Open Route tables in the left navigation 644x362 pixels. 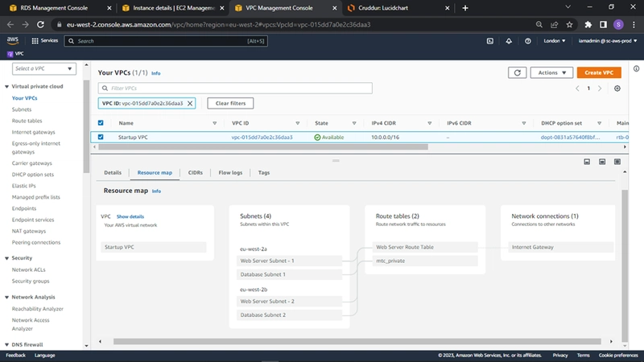click(27, 121)
